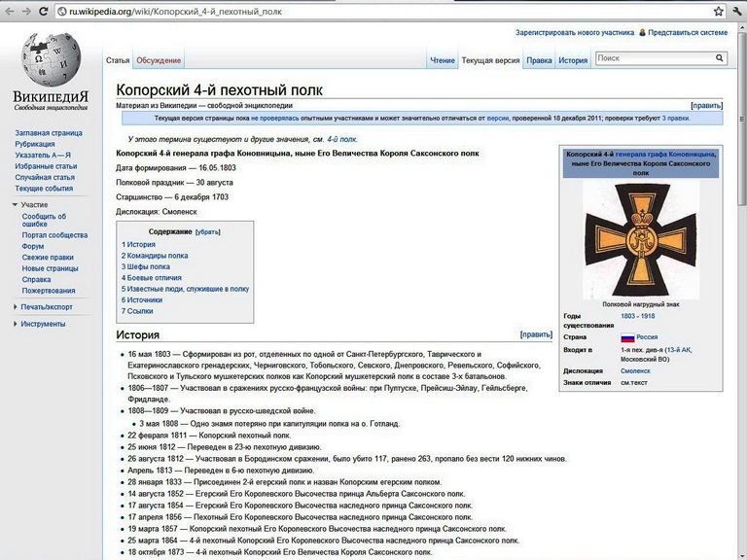This screenshot has height=560, width=747.
Task: Click Россия link in infobox
Action: 647,337
